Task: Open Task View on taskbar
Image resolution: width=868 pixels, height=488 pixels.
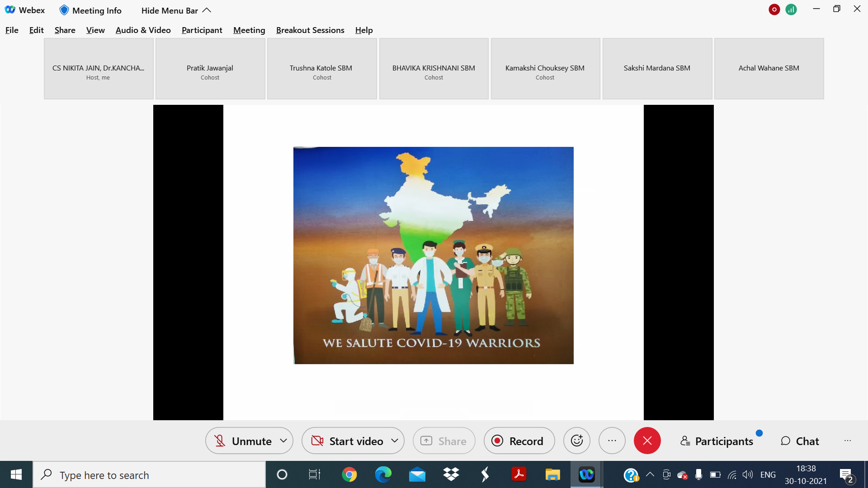Action: coord(315,474)
